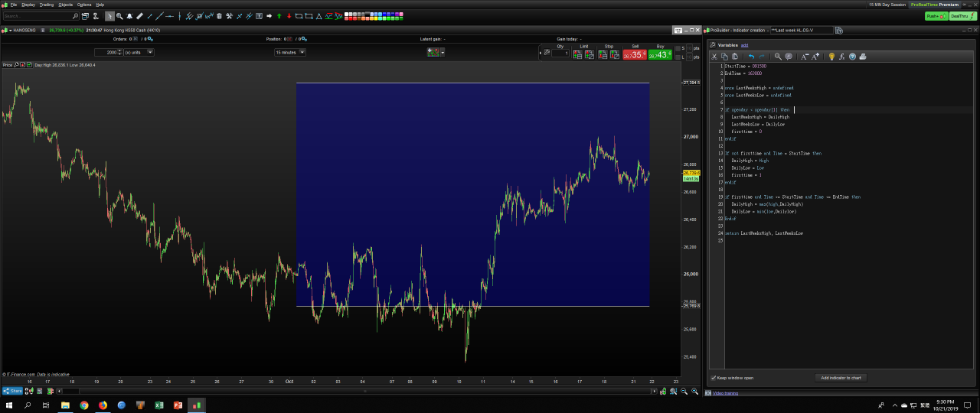Redo edit in ProBuilder
The height and width of the screenshot is (413, 980).
point(762,57)
